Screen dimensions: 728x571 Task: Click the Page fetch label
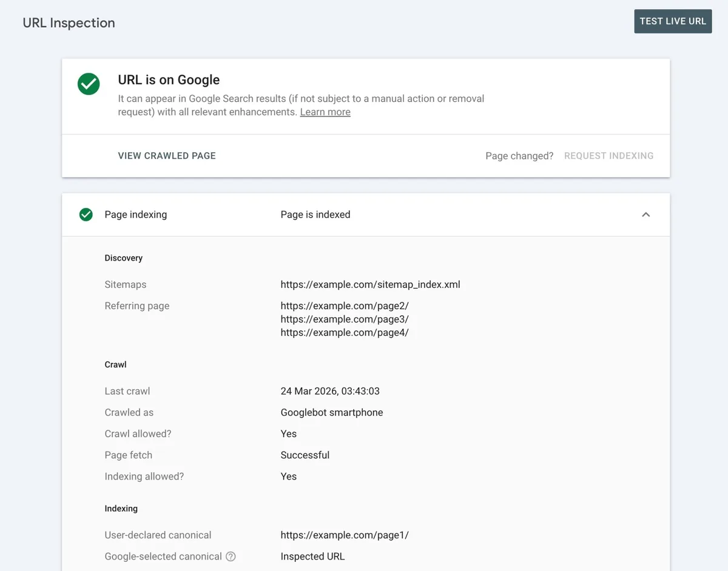click(129, 455)
